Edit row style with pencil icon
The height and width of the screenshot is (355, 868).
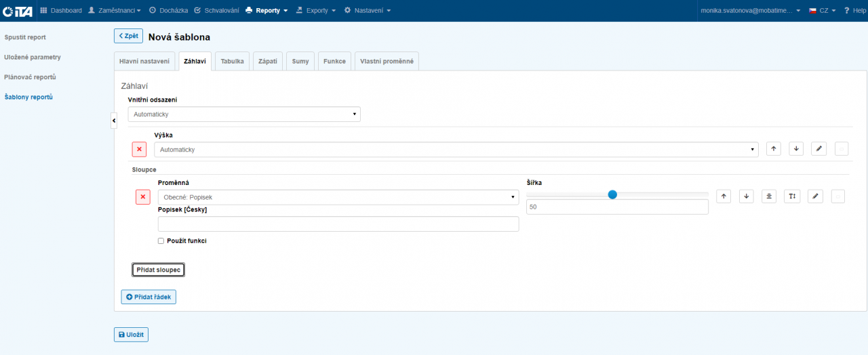tap(818, 149)
